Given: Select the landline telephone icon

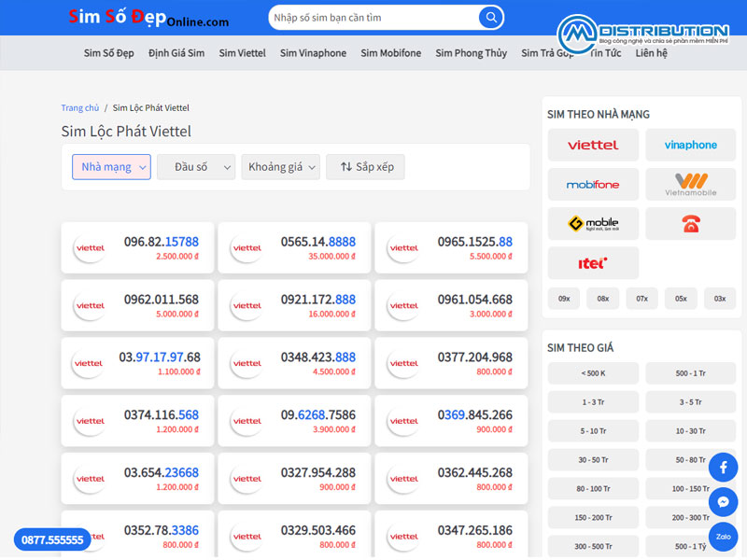Looking at the screenshot, I should pos(690,224).
